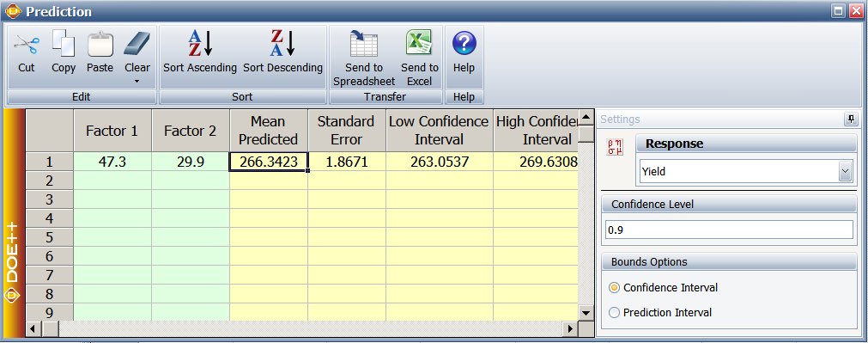
Task: Select the cell showing 269.6308
Action: pos(536,162)
